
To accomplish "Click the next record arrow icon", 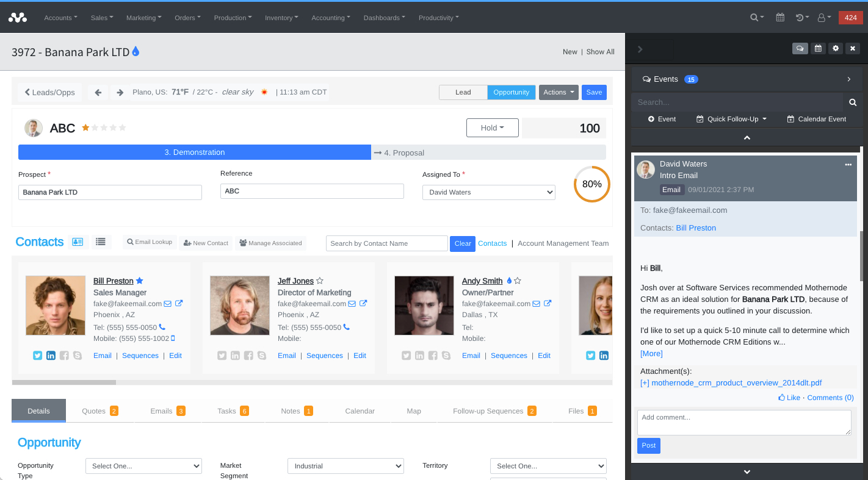I will coord(120,92).
